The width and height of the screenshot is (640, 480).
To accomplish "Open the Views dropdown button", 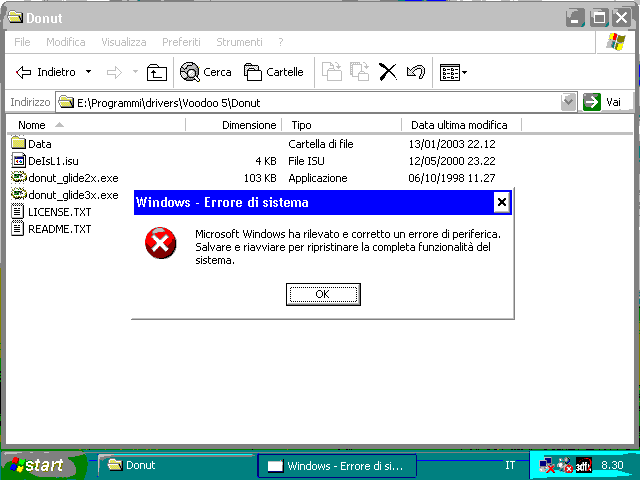I will [x=453, y=73].
